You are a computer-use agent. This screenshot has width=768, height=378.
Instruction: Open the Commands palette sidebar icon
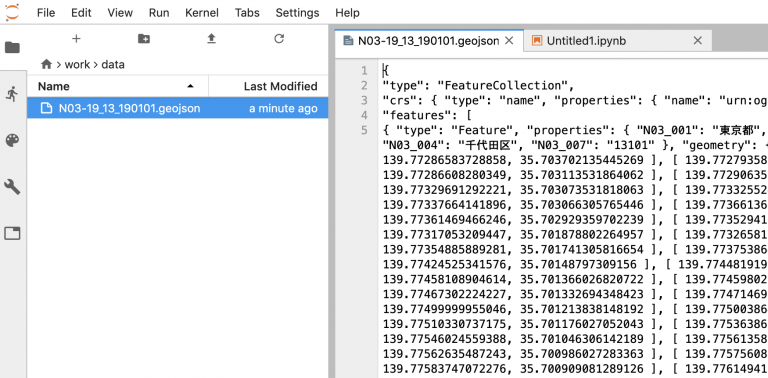pyautogui.click(x=12, y=141)
